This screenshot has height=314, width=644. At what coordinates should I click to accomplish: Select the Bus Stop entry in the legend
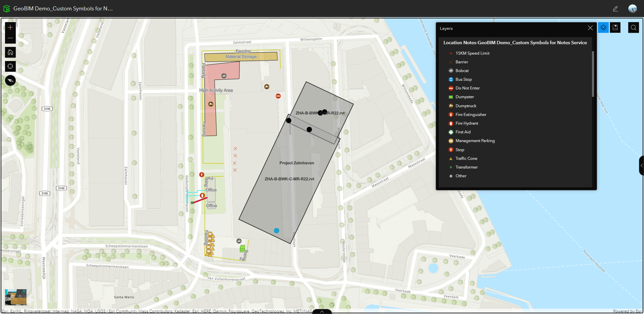click(x=464, y=79)
